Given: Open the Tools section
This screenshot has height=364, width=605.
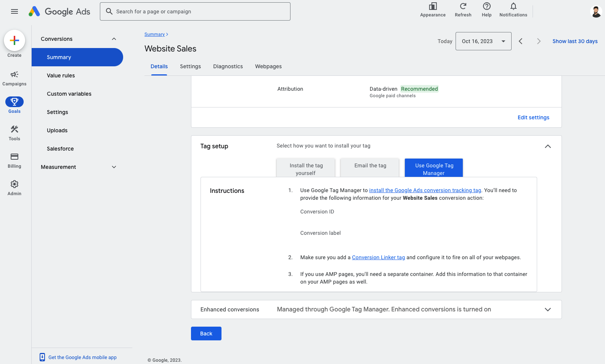Looking at the screenshot, I should pyautogui.click(x=14, y=133).
